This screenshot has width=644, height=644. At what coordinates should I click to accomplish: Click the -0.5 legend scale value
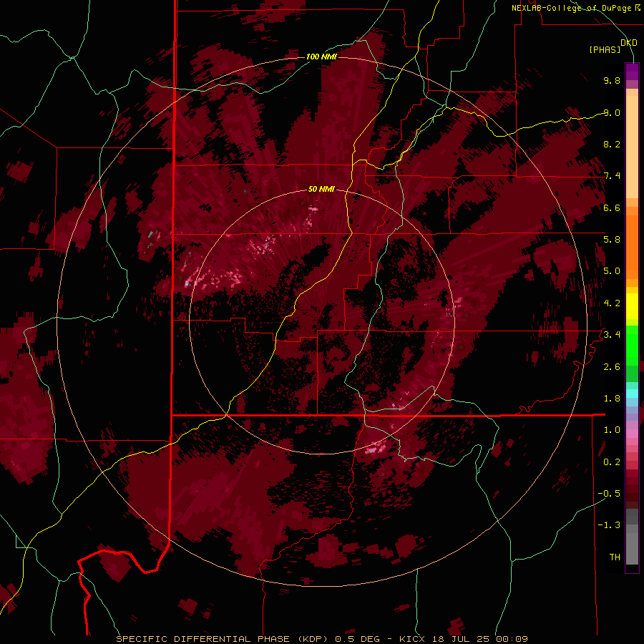click(x=610, y=494)
